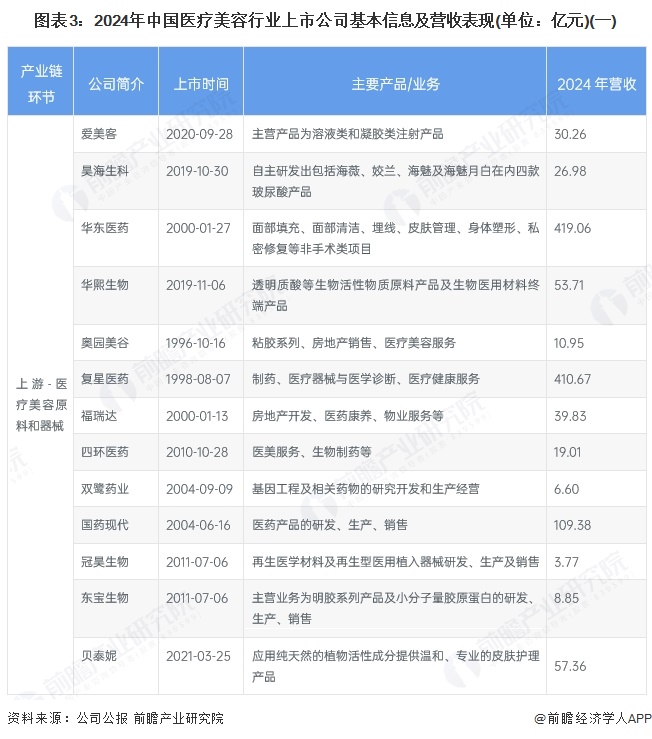Click revenue value 419.06
Viewport: 652px width, 739px height.
pyautogui.click(x=572, y=228)
